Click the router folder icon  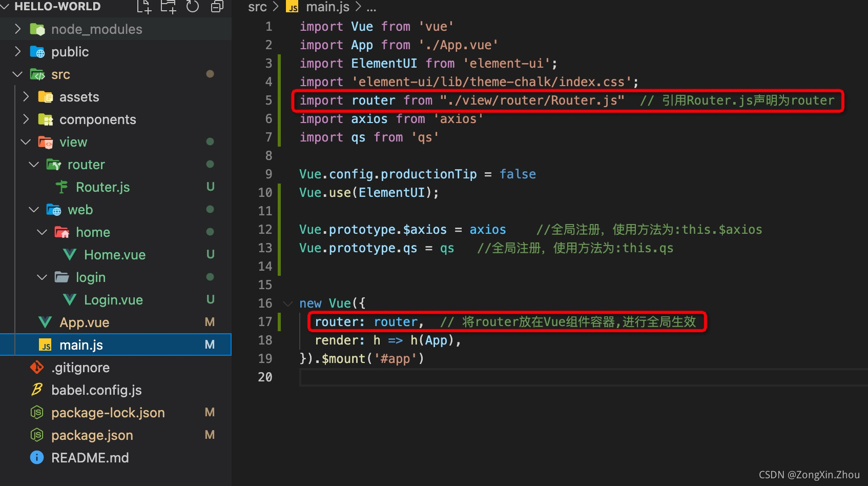tap(54, 165)
